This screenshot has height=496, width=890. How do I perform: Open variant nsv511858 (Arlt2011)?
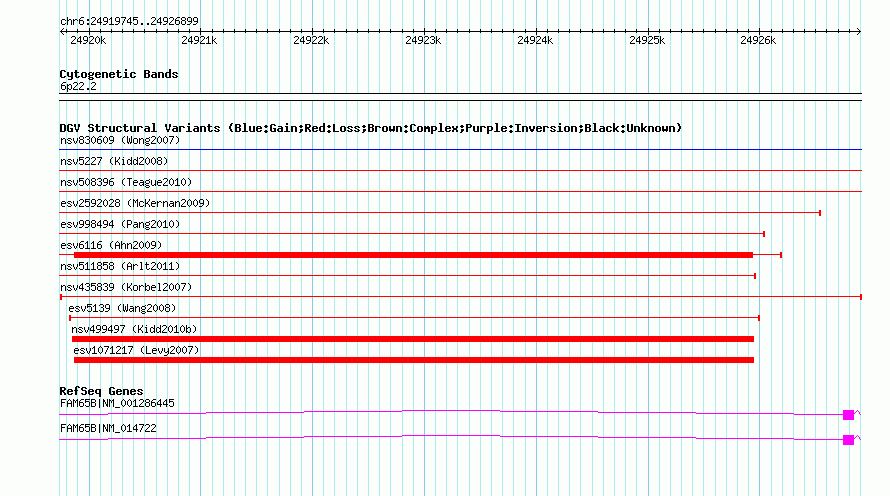(120, 266)
